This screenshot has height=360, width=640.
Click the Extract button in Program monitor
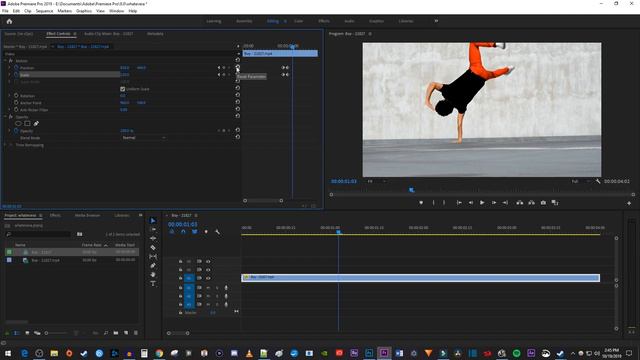click(531, 202)
